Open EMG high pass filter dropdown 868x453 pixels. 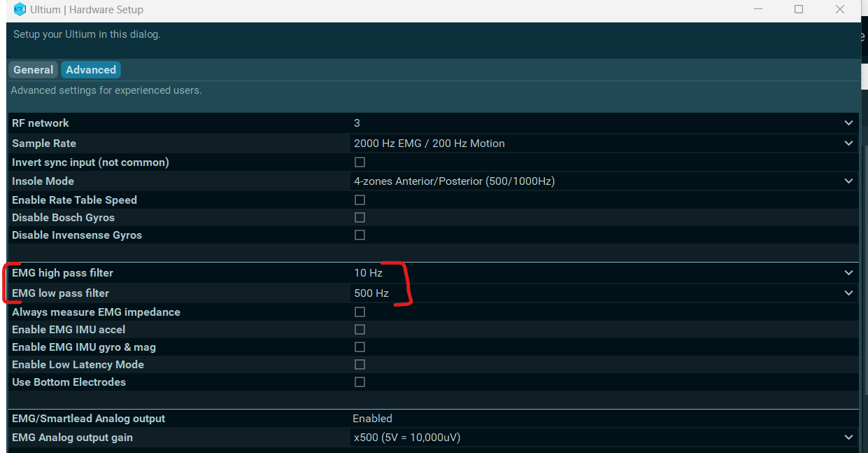pyautogui.click(x=604, y=273)
